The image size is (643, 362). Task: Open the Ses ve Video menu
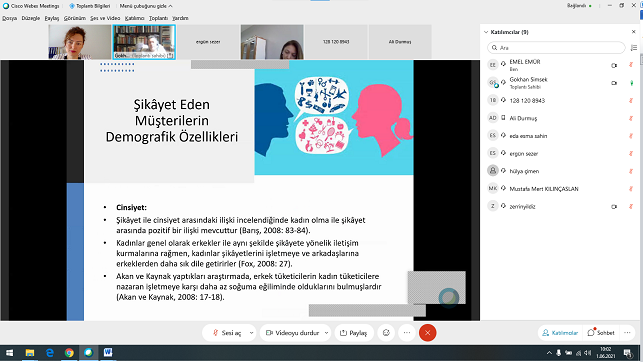(x=105, y=18)
